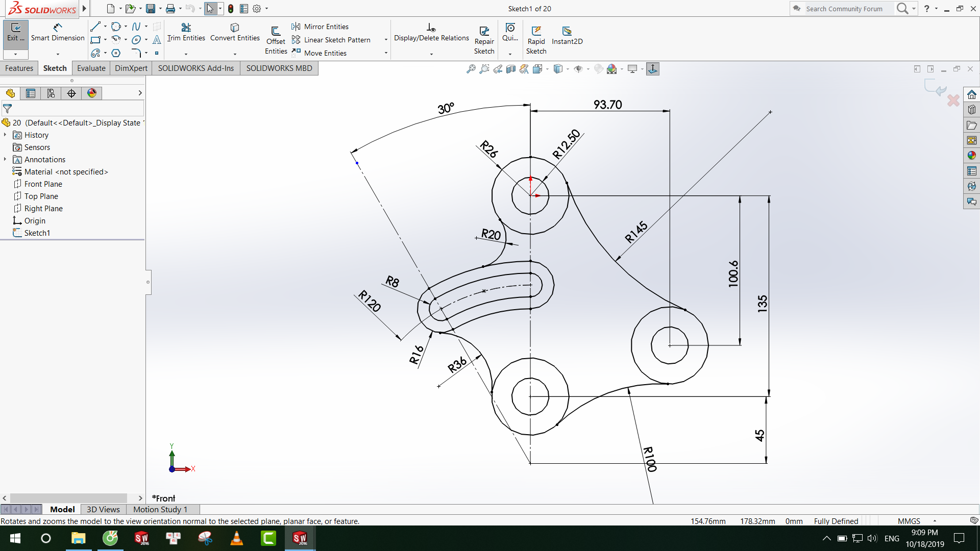Screen dimensions: 980x551
Task: Click the Section View icon
Action: pyautogui.click(x=510, y=69)
